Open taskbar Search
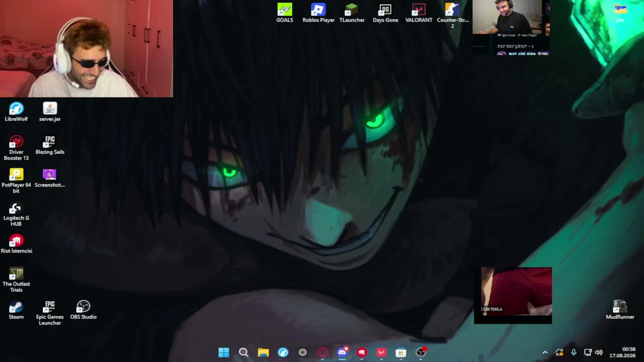The image size is (644, 362). tap(244, 352)
